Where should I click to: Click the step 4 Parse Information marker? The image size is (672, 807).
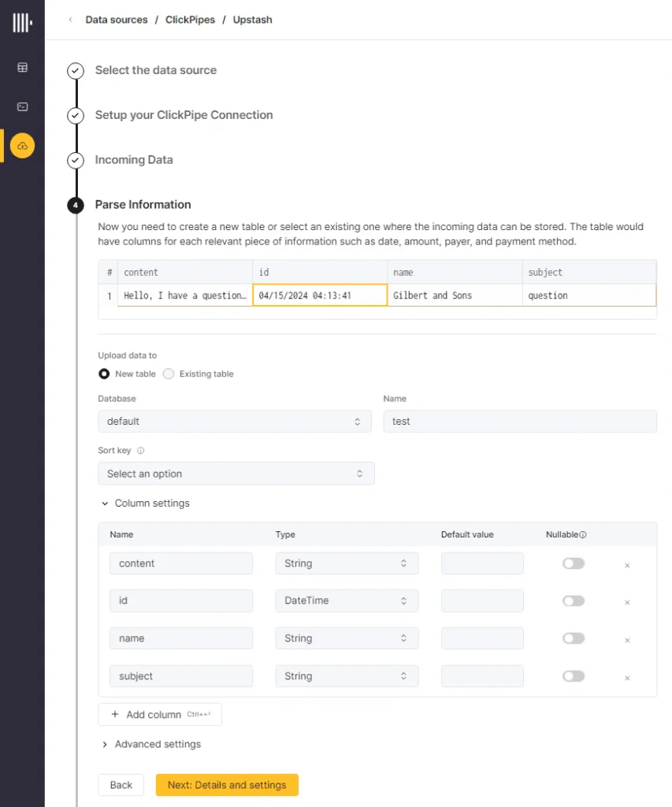76,205
